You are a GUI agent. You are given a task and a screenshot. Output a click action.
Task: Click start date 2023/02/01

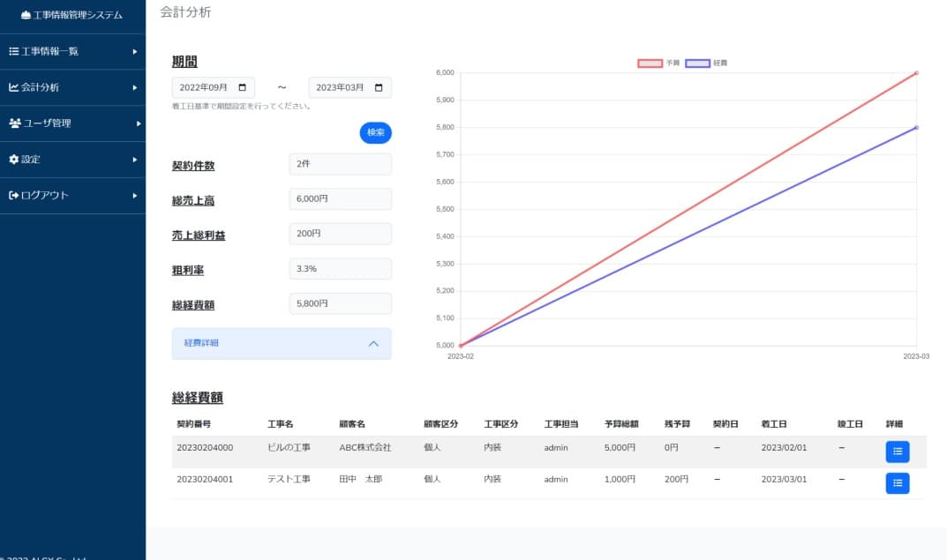point(784,448)
